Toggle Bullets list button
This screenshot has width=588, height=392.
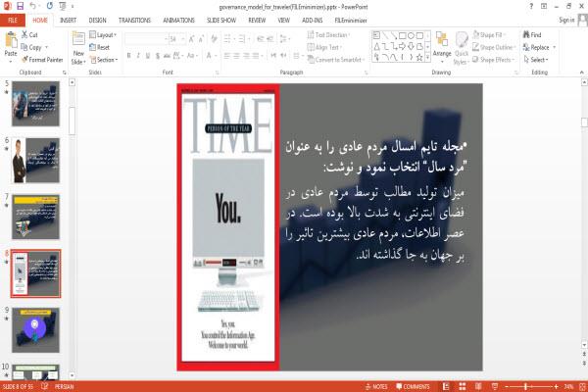coord(228,38)
